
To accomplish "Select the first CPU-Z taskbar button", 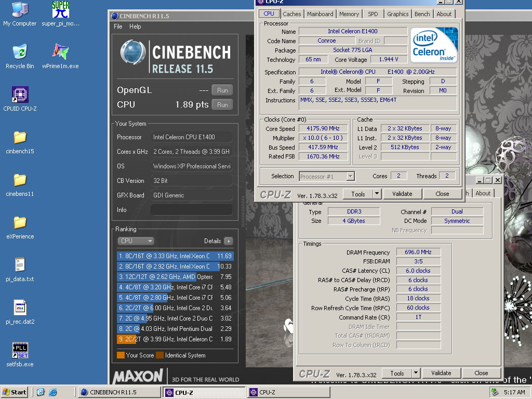I will click(204, 392).
